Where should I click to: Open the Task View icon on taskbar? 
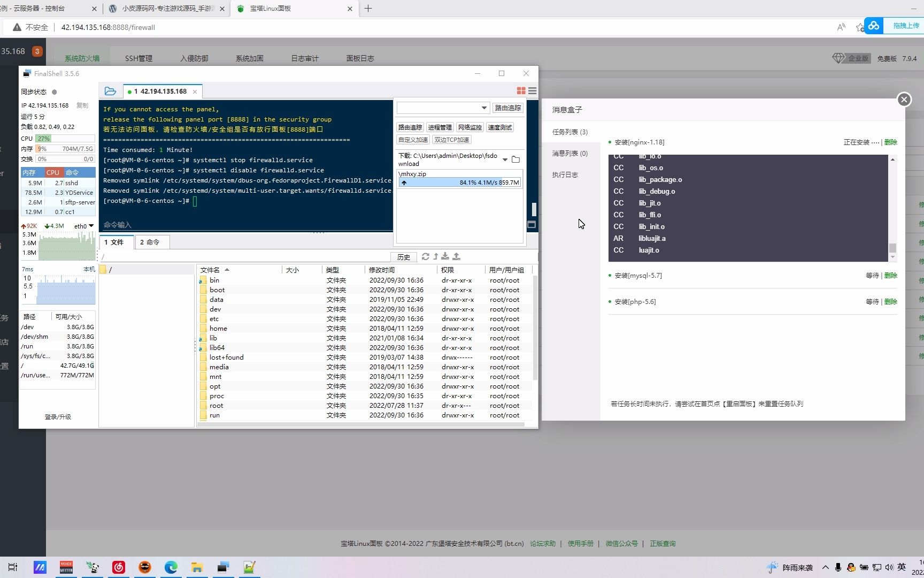13,567
